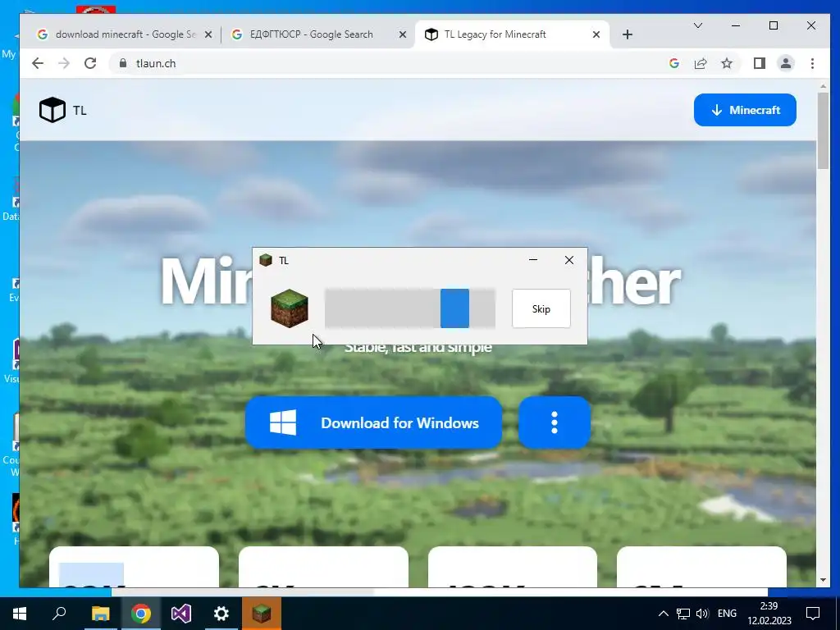Reload the tlaun.ch page

click(x=90, y=63)
